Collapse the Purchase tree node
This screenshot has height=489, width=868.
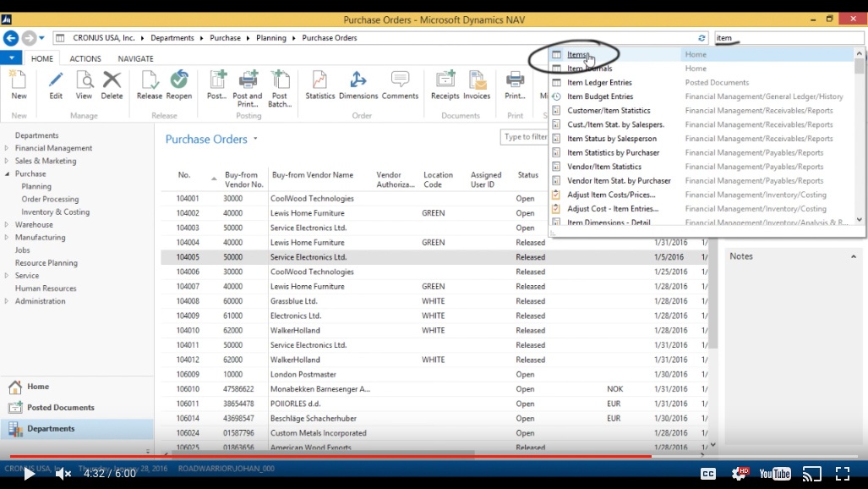pos(7,173)
